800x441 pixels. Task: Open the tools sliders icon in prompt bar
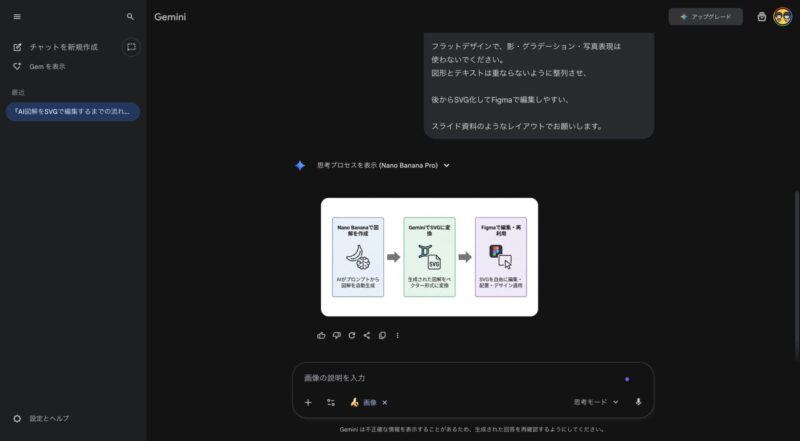tap(331, 403)
